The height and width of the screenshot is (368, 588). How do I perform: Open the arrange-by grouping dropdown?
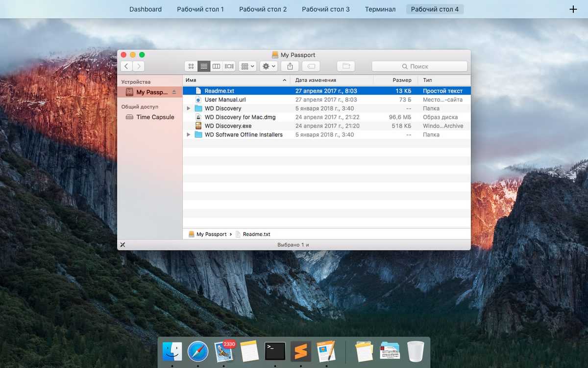tap(247, 66)
